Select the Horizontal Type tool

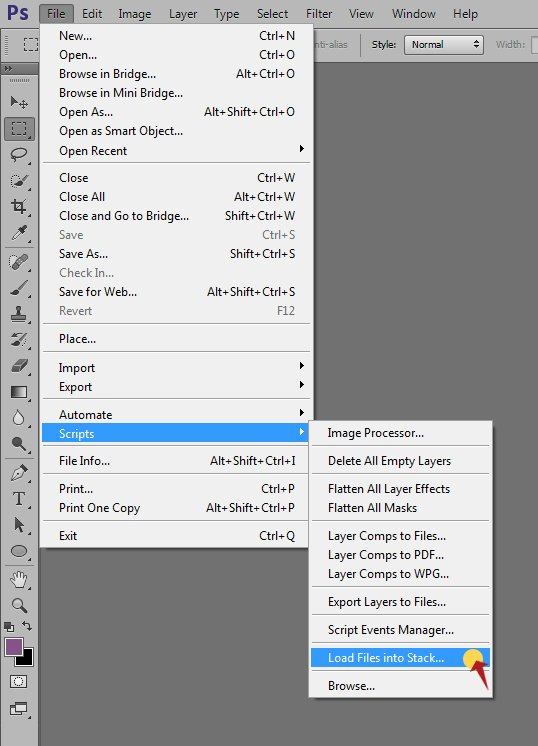click(x=19, y=499)
